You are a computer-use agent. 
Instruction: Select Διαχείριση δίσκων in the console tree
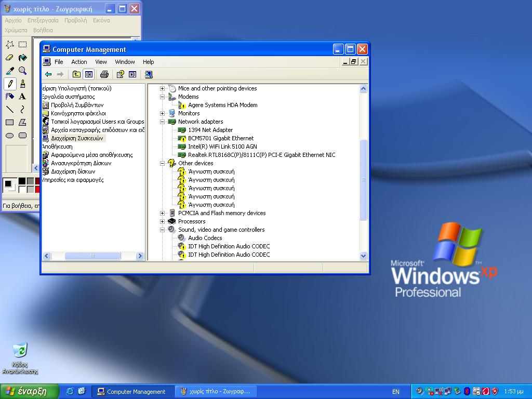tap(73, 171)
